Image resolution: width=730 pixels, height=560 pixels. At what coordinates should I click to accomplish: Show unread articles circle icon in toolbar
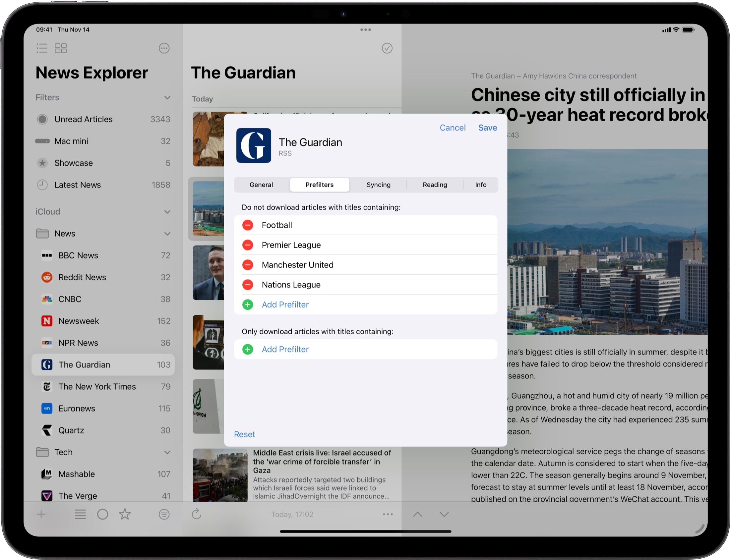tap(102, 514)
